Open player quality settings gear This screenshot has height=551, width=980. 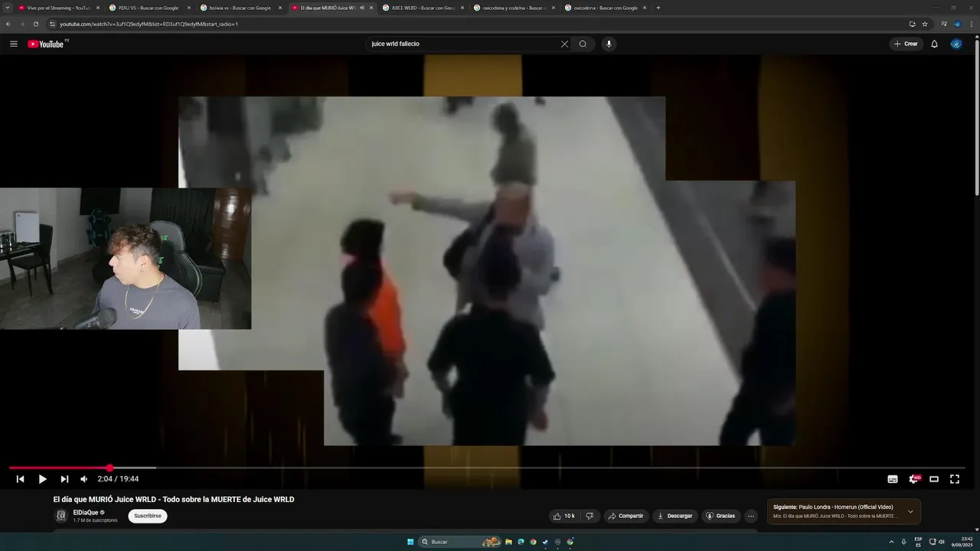913,479
